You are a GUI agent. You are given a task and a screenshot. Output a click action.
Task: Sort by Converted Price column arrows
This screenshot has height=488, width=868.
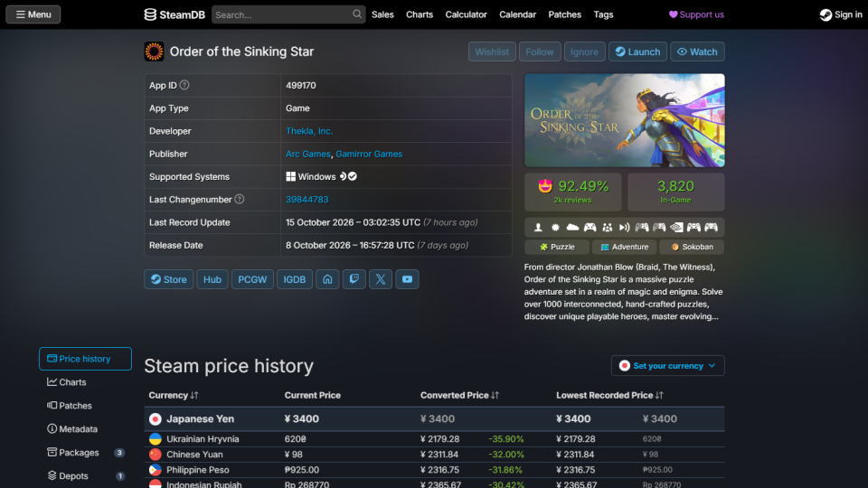[495, 395]
